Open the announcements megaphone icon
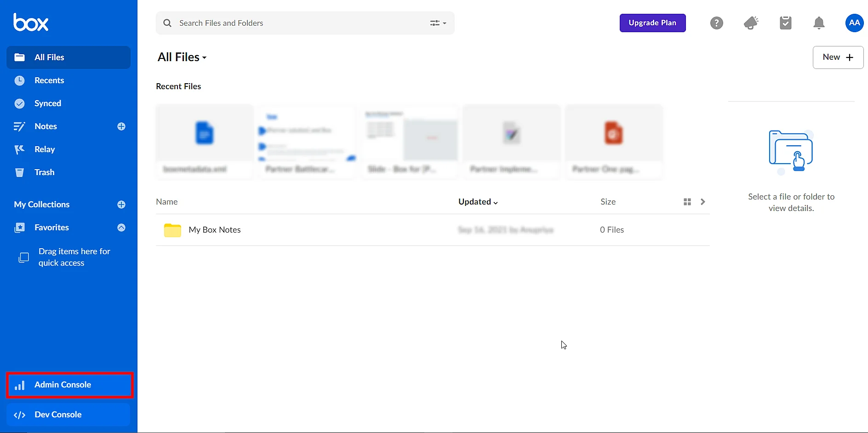Screen dimensions: 868x433 (751, 23)
